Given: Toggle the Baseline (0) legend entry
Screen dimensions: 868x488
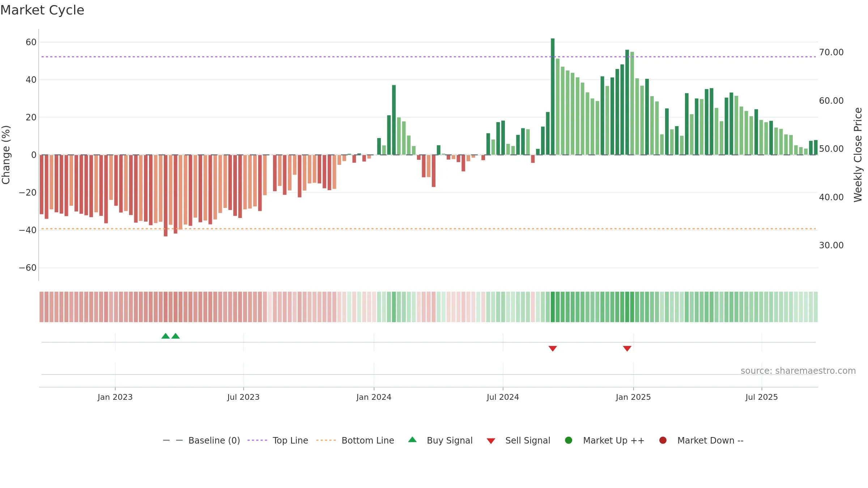Looking at the screenshot, I should (x=201, y=440).
